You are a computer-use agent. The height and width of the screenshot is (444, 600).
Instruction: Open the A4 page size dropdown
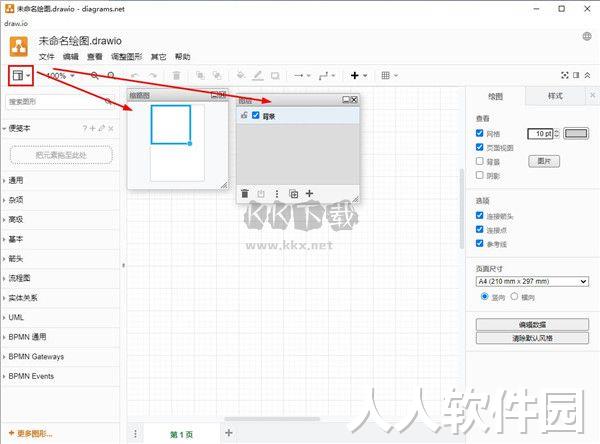pyautogui.click(x=532, y=281)
